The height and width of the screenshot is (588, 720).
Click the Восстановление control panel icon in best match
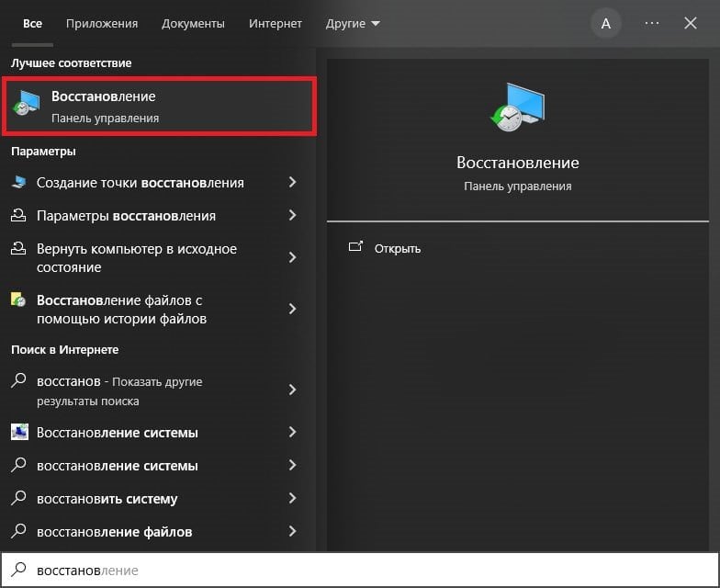point(26,103)
